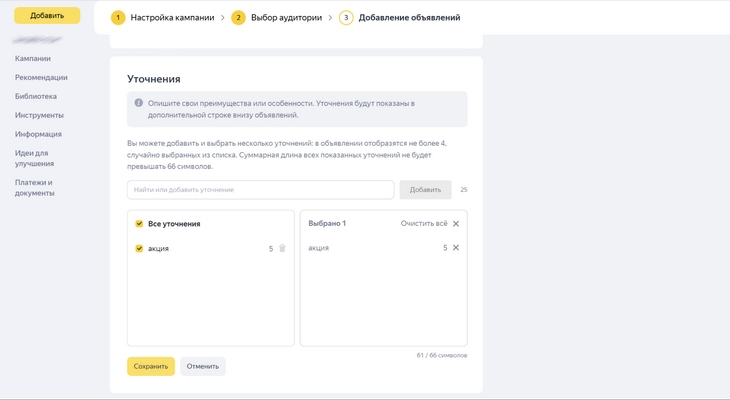Toggle the Все уточнения checkbox
The width and height of the screenshot is (730, 400).
pyautogui.click(x=139, y=224)
